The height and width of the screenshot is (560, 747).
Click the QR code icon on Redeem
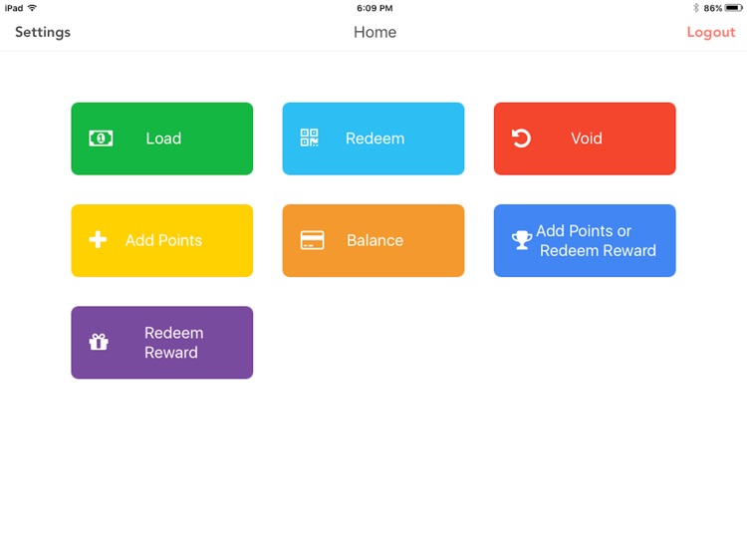point(309,138)
